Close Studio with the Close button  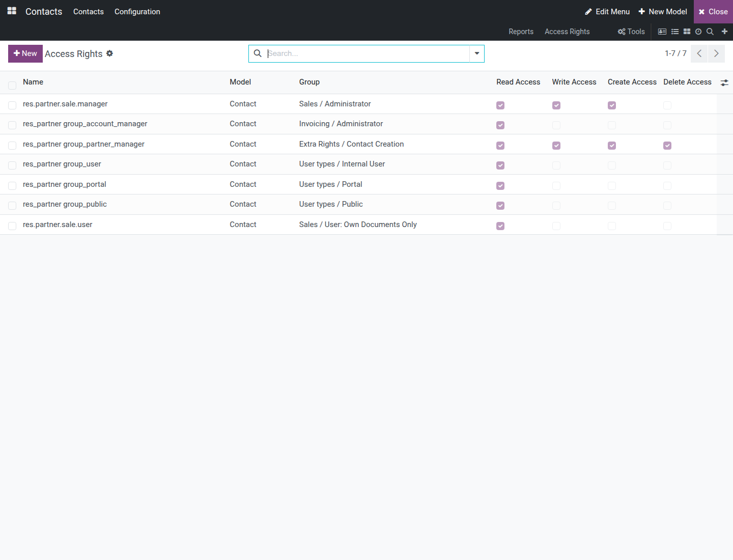coord(713,12)
